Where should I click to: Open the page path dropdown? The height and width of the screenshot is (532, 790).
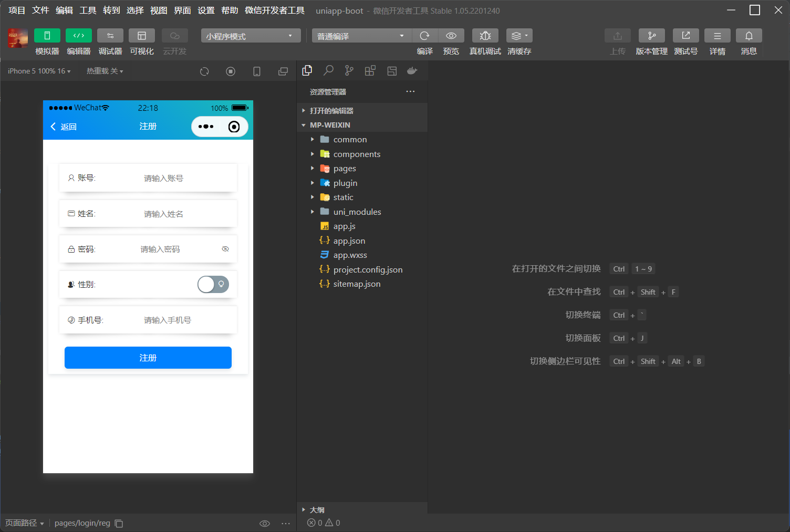(24, 523)
